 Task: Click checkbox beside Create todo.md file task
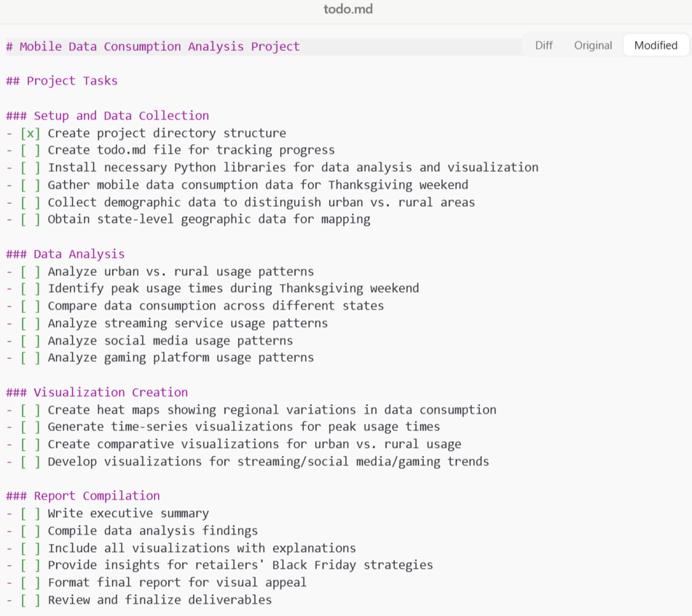tap(31, 150)
